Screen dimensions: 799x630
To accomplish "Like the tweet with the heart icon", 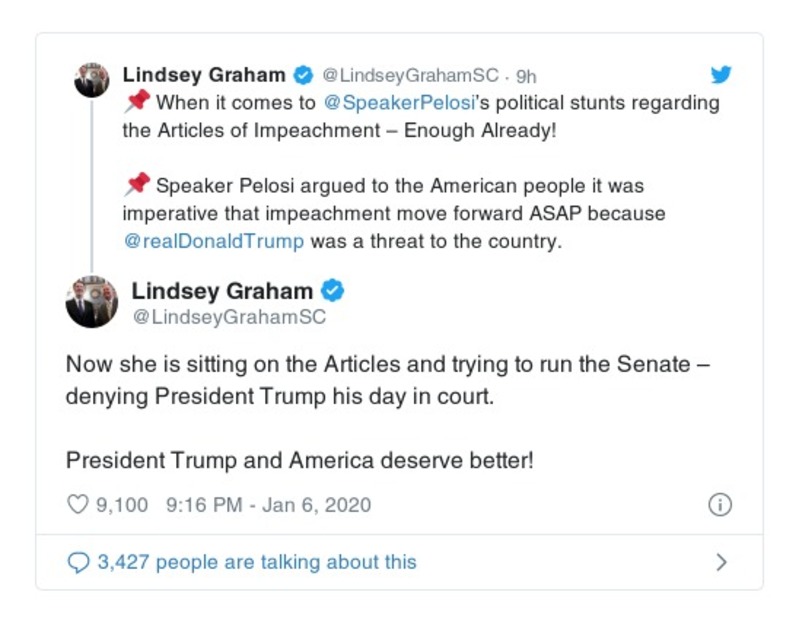I will point(78,505).
